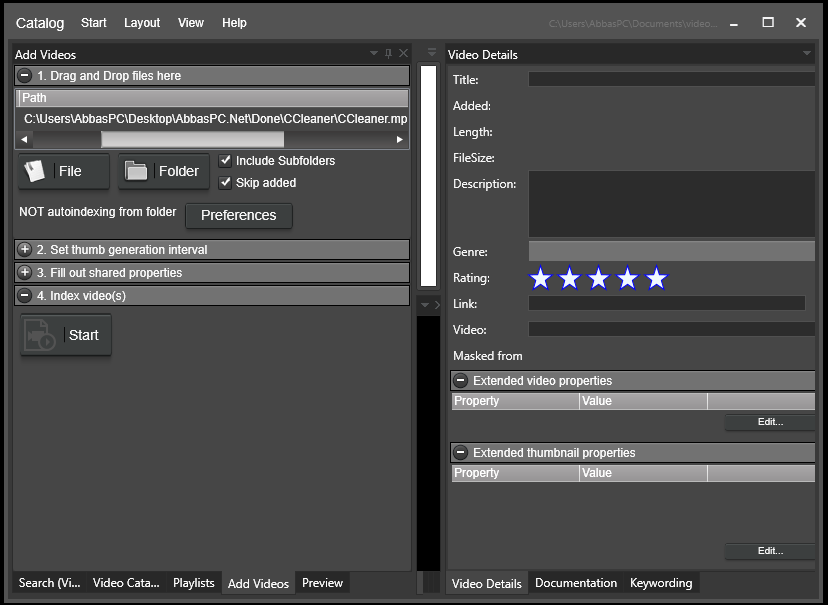828x605 pixels.
Task: Collapse the Index video(s) section
Action: pos(24,296)
